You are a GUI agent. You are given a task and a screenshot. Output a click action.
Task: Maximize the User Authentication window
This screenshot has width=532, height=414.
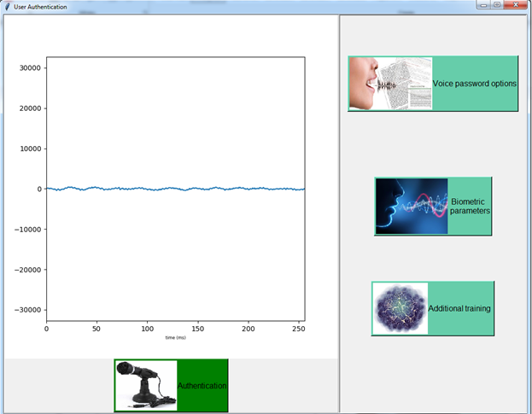click(x=497, y=5)
